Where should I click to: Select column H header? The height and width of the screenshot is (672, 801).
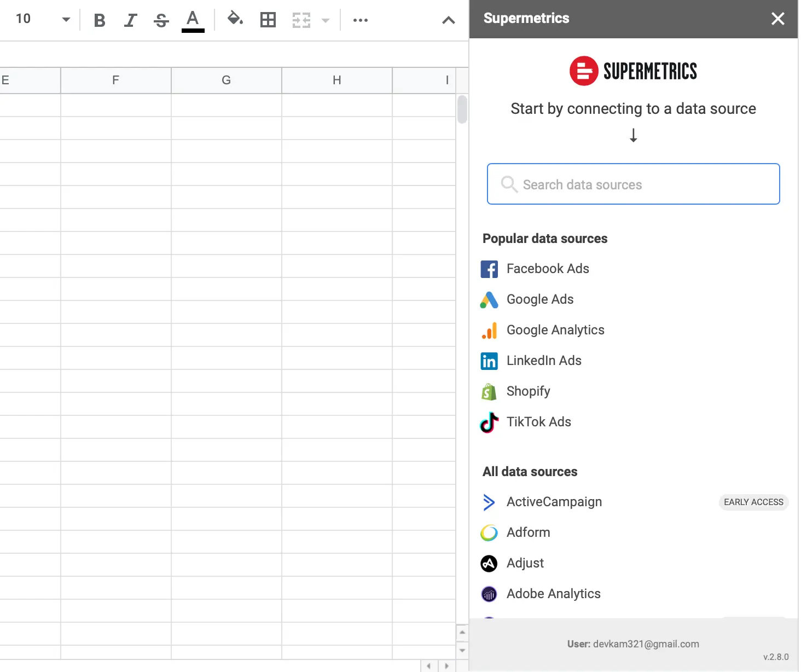[337, 80]
